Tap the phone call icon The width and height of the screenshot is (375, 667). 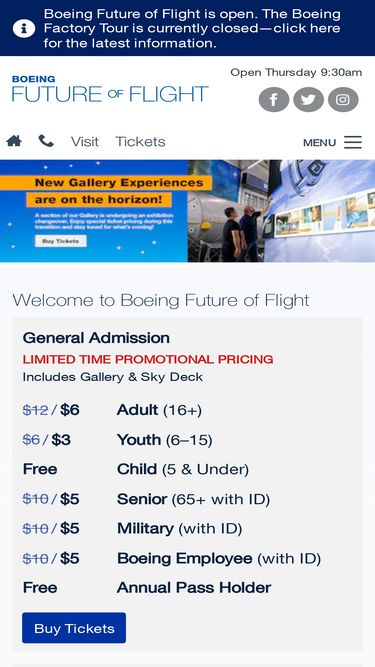point(46,141)
